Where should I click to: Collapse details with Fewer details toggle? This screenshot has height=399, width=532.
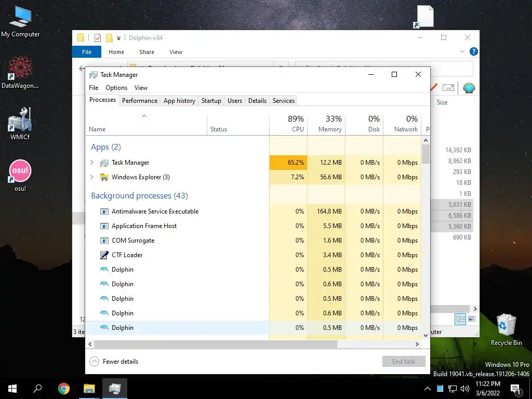[114, 362]
